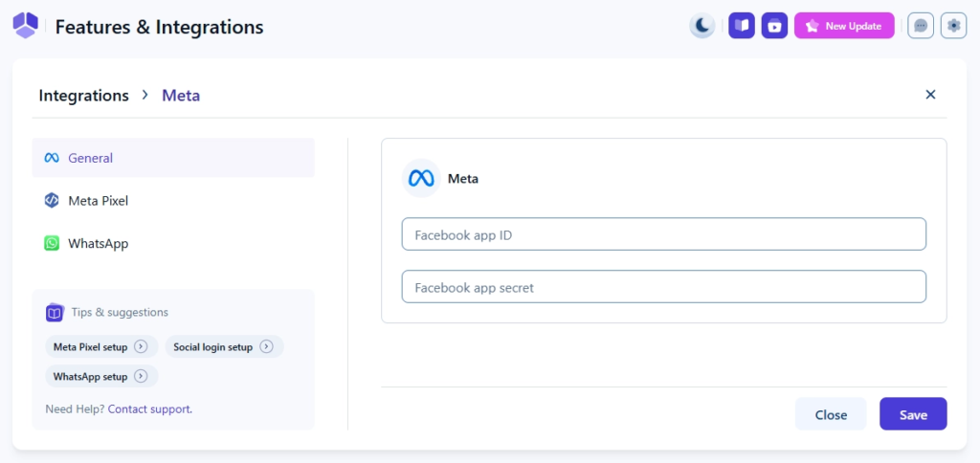Expand the WhatsApp setup tip
980x463 pixels.
pos(100,377)
